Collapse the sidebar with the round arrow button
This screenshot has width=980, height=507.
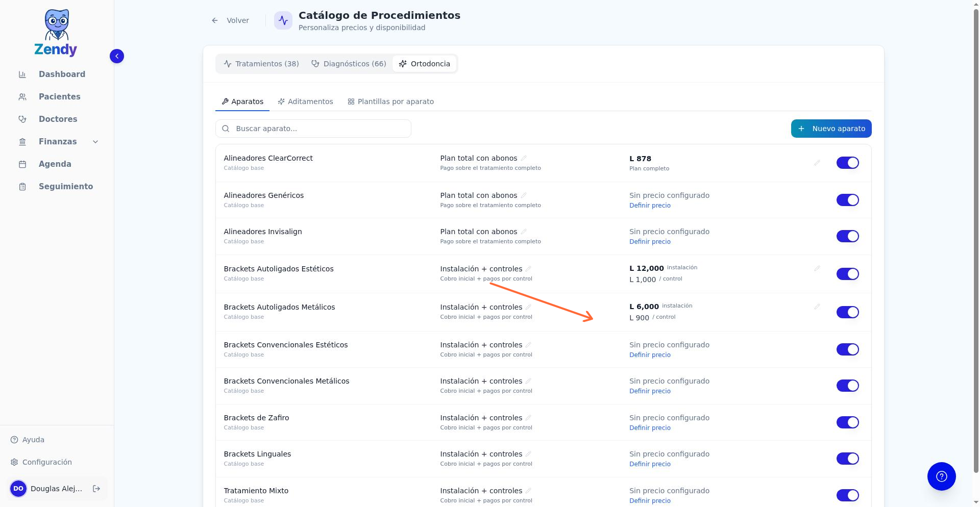click(117, 56)
